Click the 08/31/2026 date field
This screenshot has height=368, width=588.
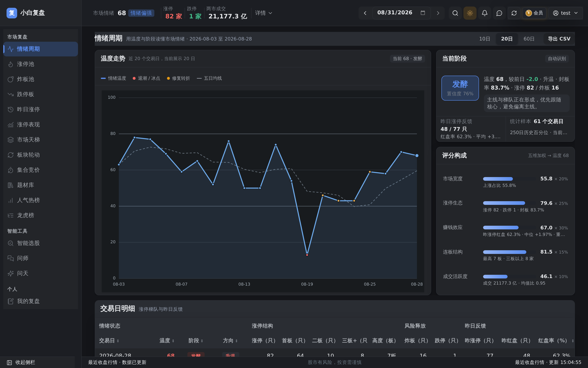pos(401,13)
